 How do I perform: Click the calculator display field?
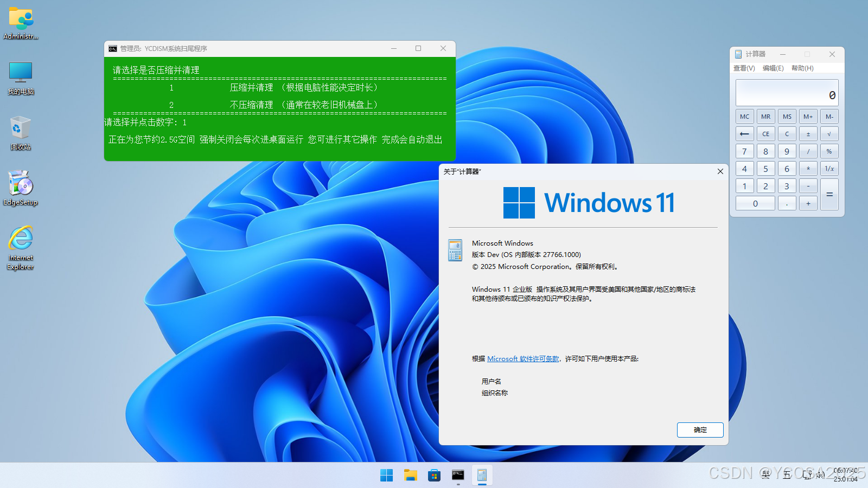tap(787, 93)
